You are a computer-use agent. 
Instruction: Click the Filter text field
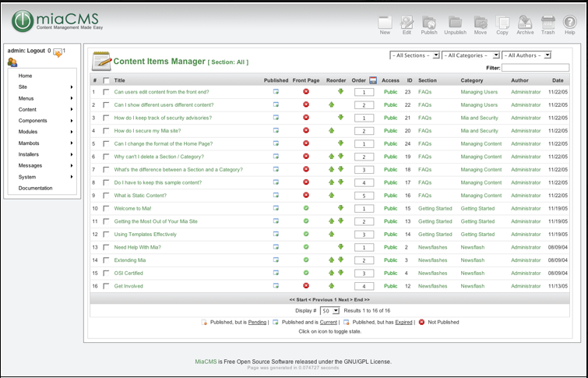click(x=535, y=68)
